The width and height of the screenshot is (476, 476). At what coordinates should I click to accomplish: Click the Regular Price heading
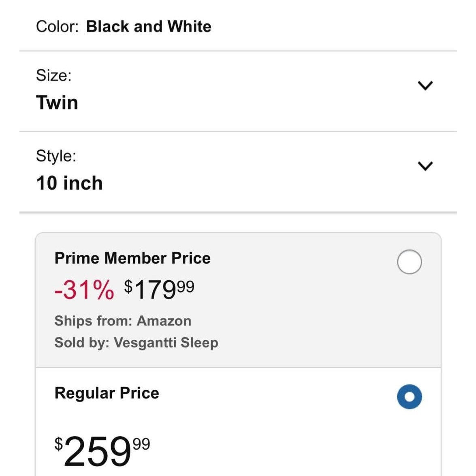107,393
